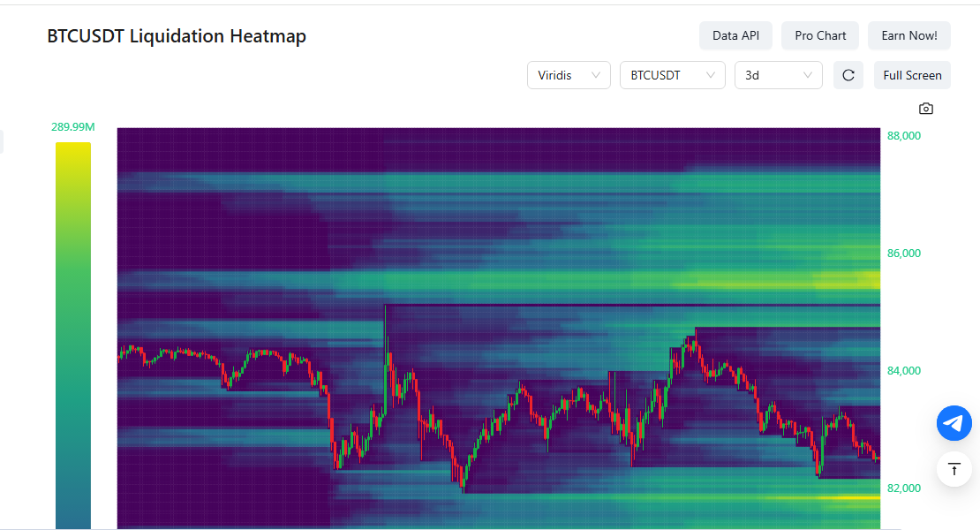
Task: Click the Earn Now! button
Action: coord(908,35)
